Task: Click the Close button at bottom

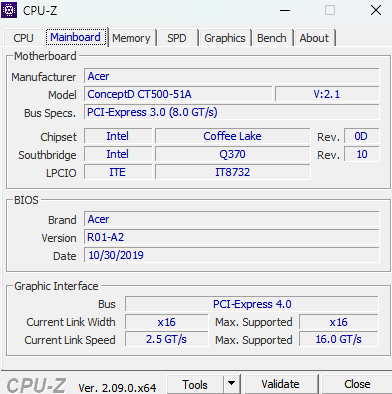Action: pos(357,384)
